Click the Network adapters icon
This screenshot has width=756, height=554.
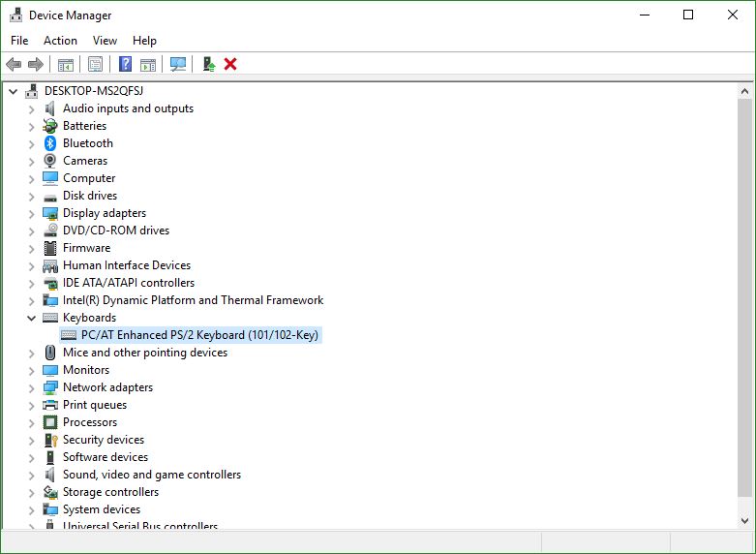click(50, 387)
